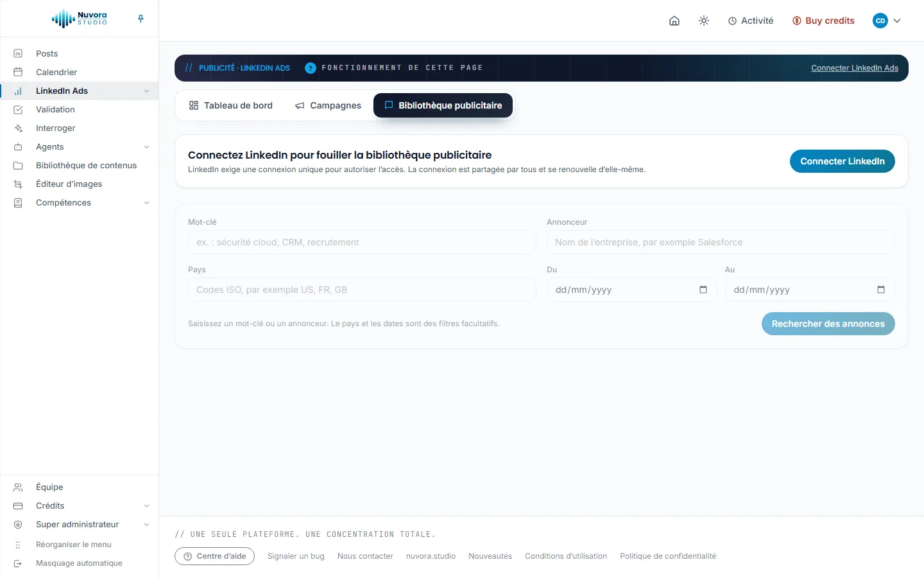The height and width of the screenshot is (578, 924).
Task: Open Conditions d'utilisation link
Action: [566, 556]
